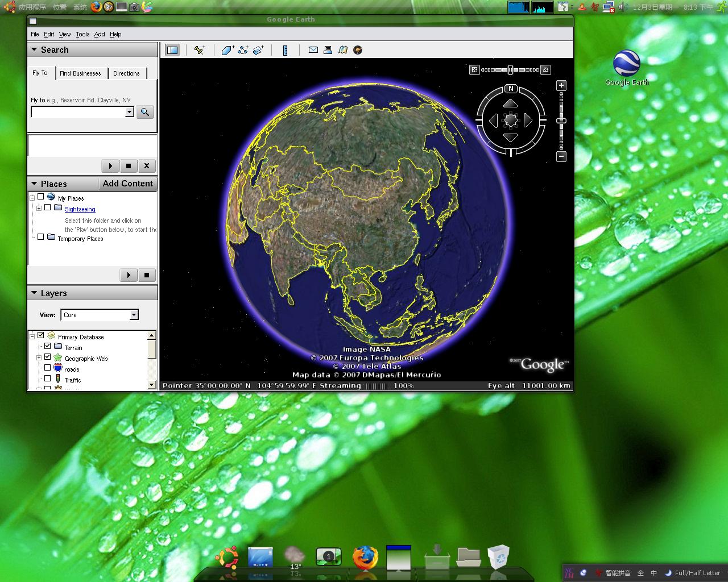Pan the globe down with the down arrow

510,138
